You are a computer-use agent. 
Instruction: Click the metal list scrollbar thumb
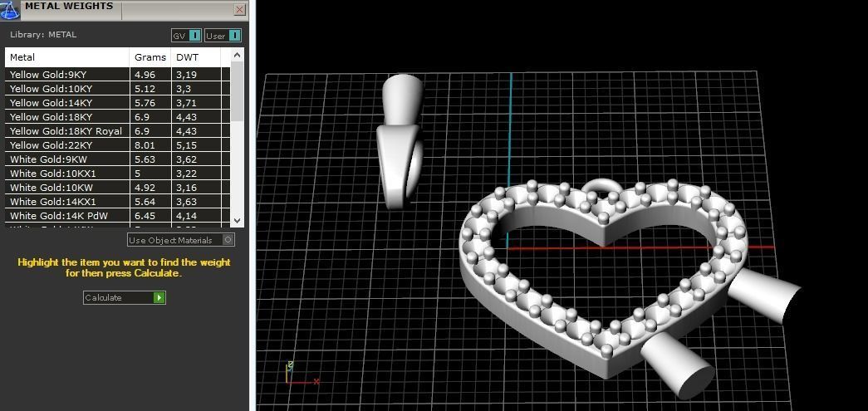(237, 91)
